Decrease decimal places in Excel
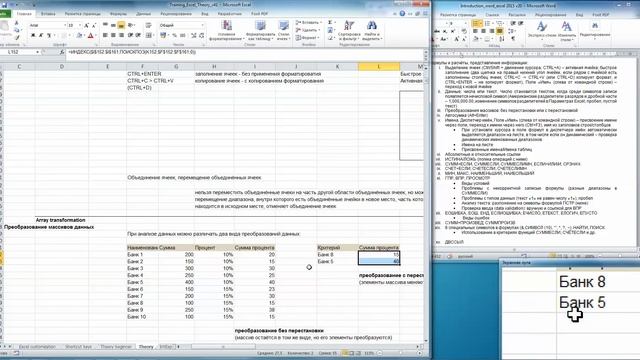The height and width of the screenshot is (360, 640). (x=202, y=36)
